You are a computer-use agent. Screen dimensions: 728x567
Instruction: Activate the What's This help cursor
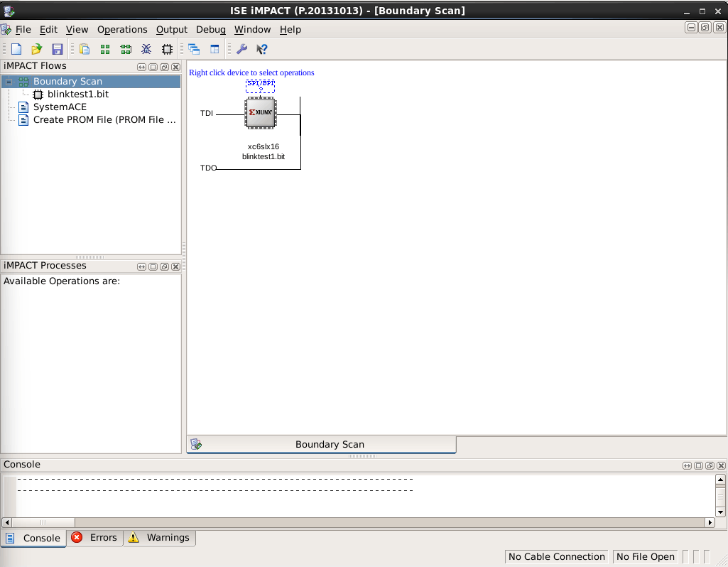click(x=262, y=49)
